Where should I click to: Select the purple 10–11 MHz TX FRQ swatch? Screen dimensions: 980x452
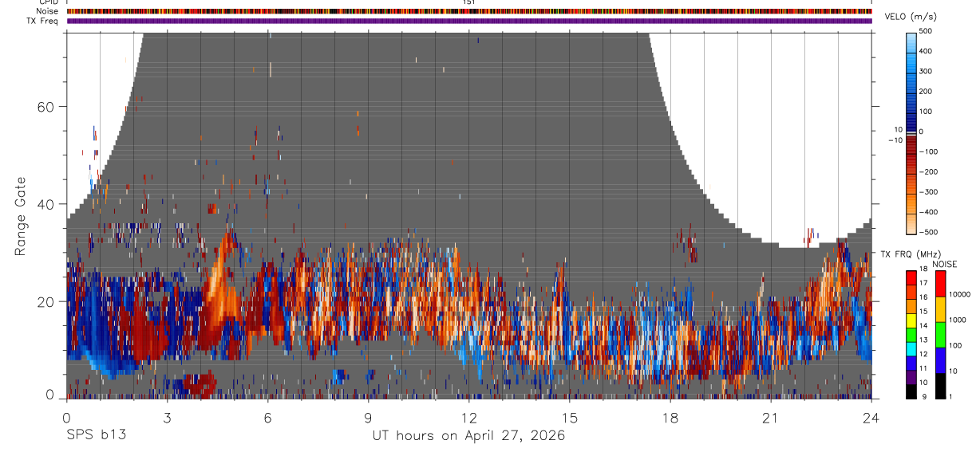coord(911,376)
